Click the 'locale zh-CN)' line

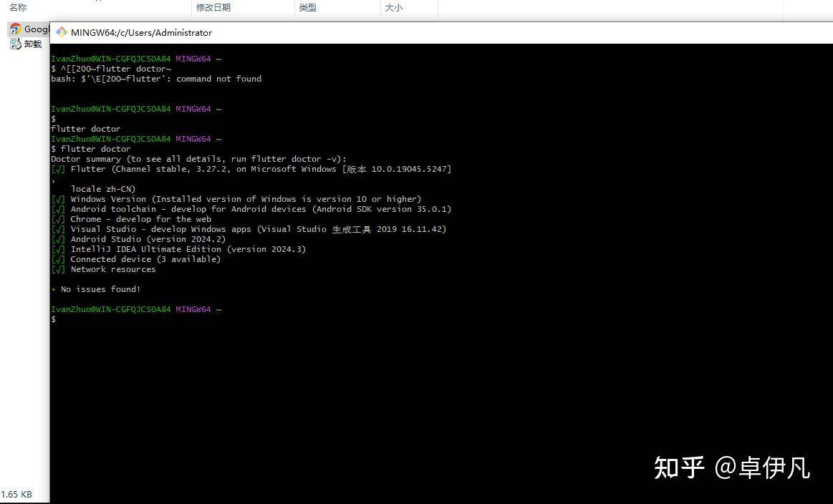coord(103,189)
